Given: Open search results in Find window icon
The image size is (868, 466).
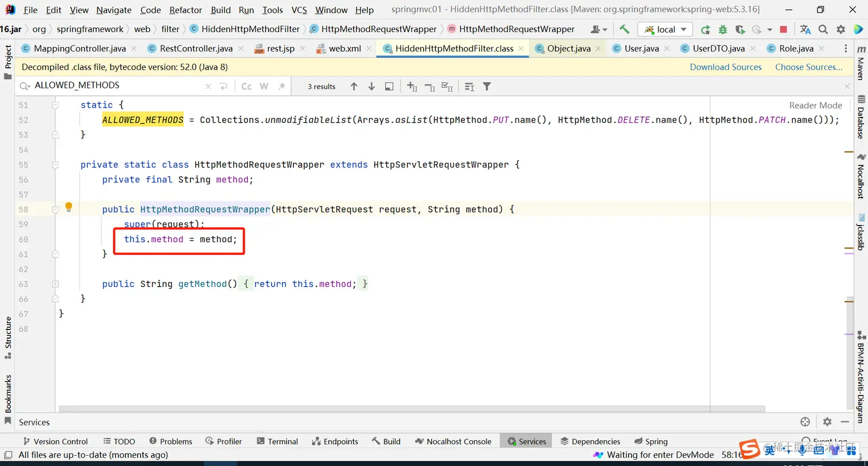Looking at the screenshot, I should coord(389,86).
